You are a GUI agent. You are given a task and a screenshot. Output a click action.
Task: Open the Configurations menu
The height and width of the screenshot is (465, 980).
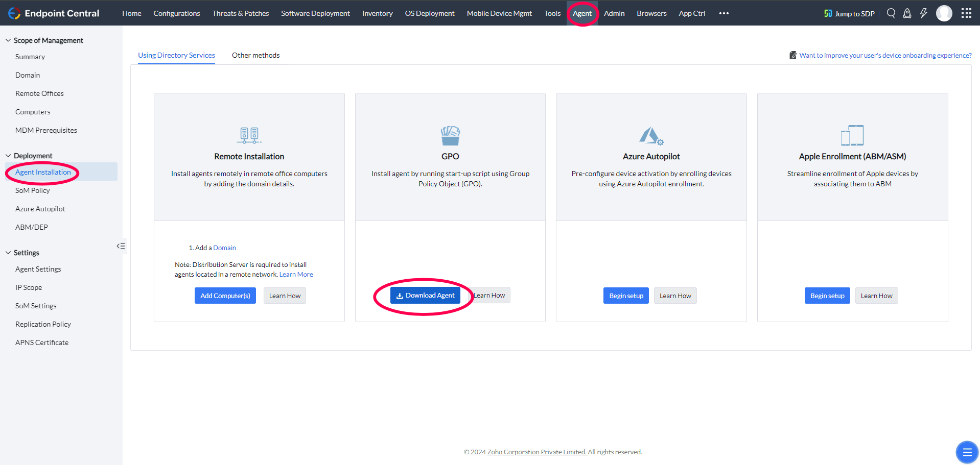coord(177,13)
